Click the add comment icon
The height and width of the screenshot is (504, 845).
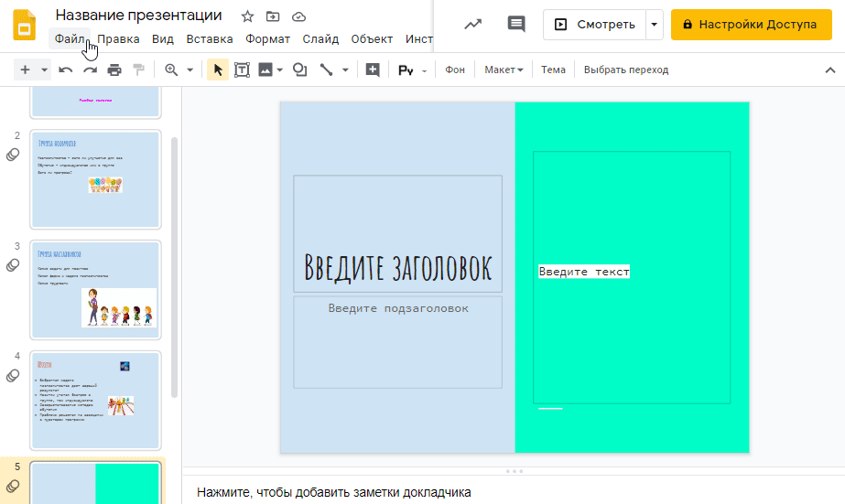373,70
